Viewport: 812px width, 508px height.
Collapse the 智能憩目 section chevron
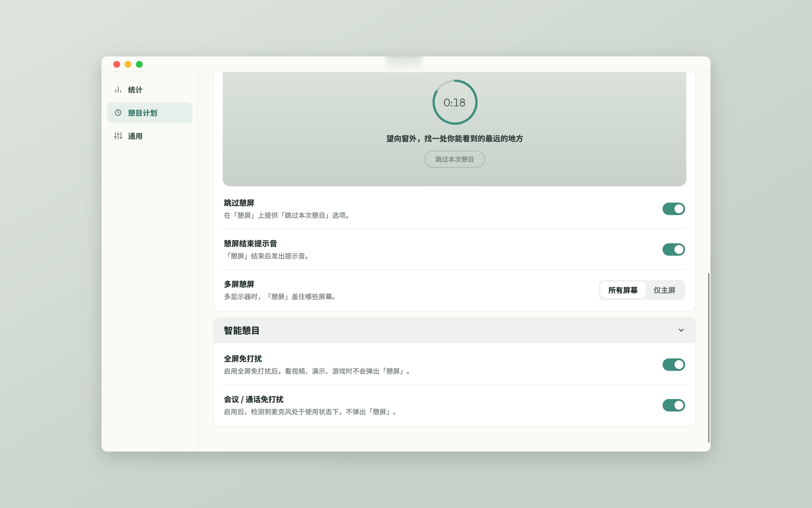[681, 330]
